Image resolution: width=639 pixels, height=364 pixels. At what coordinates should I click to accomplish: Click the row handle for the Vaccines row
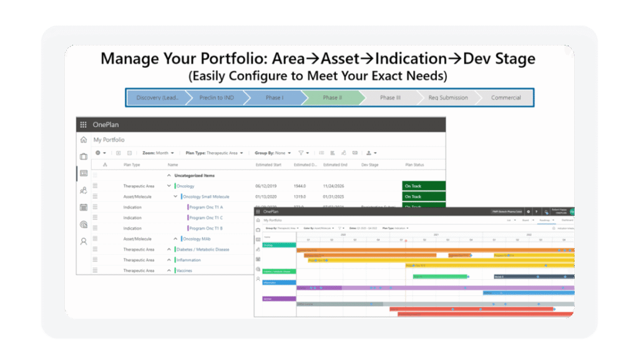95,271
